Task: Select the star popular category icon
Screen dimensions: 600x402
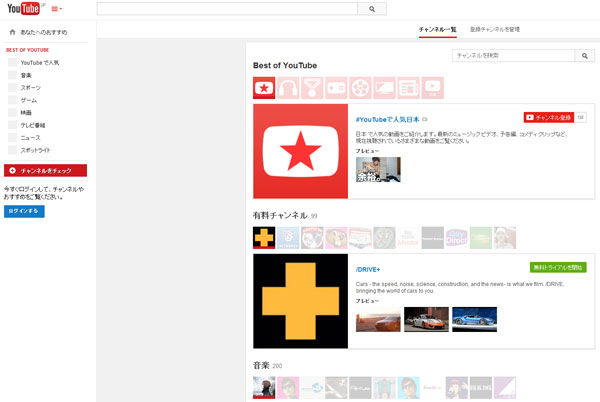Action: click(264, 88)
